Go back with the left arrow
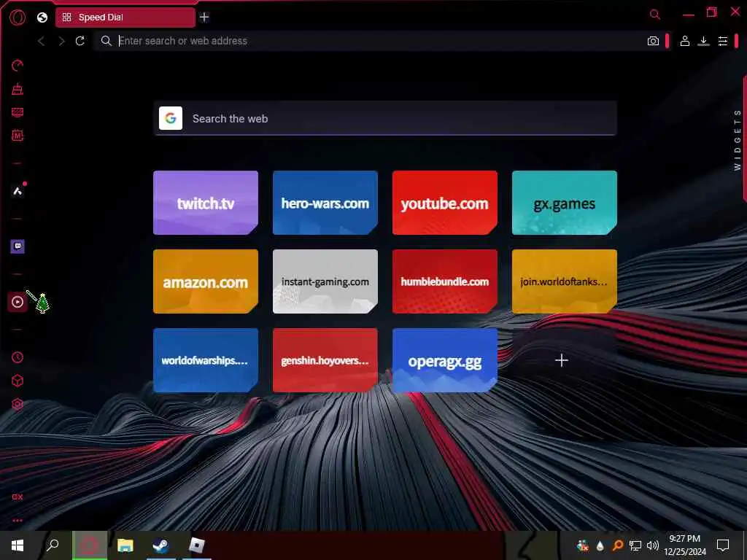 (42, 42)
